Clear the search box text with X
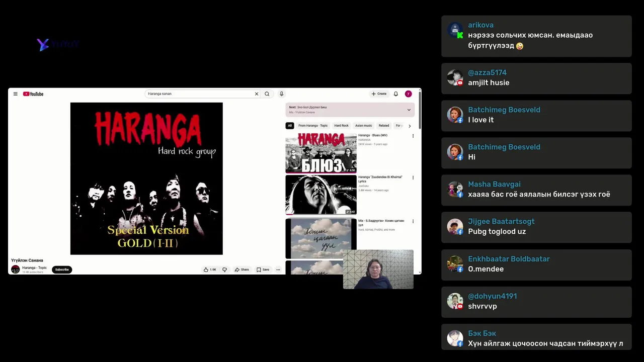This screenshot has width=644, height=362. point(257,94)
